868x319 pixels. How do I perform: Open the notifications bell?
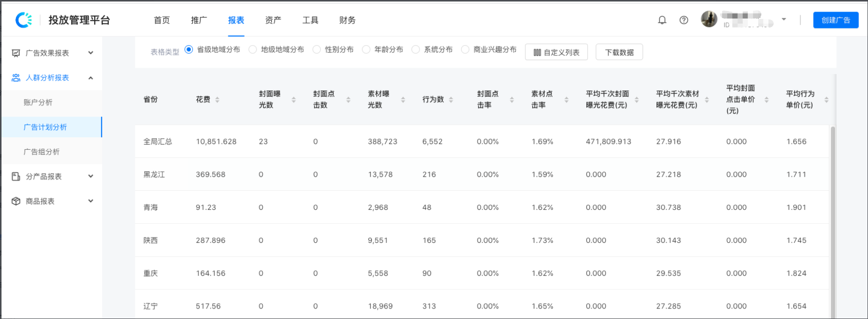click(x=662, y=20)
